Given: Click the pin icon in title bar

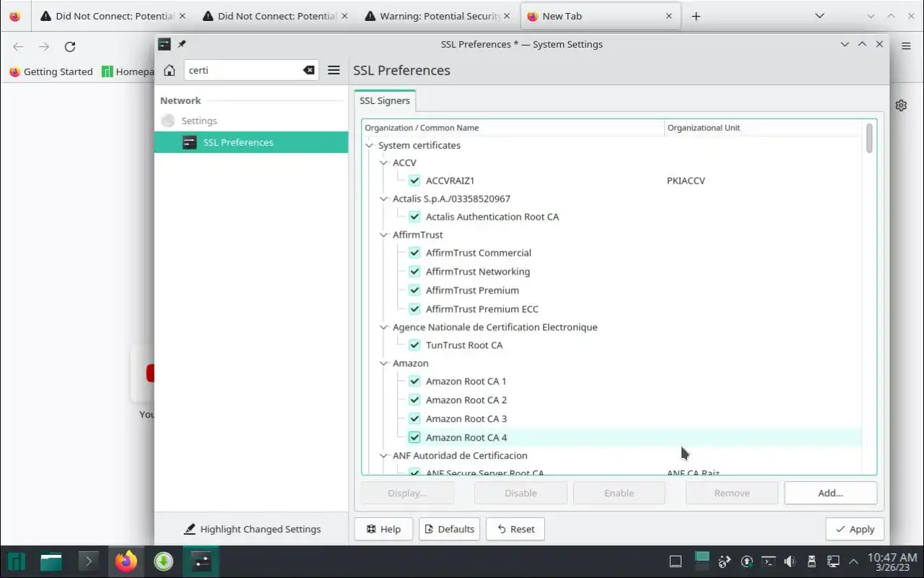Looking at the screenshot, I should tap(182, 44).
